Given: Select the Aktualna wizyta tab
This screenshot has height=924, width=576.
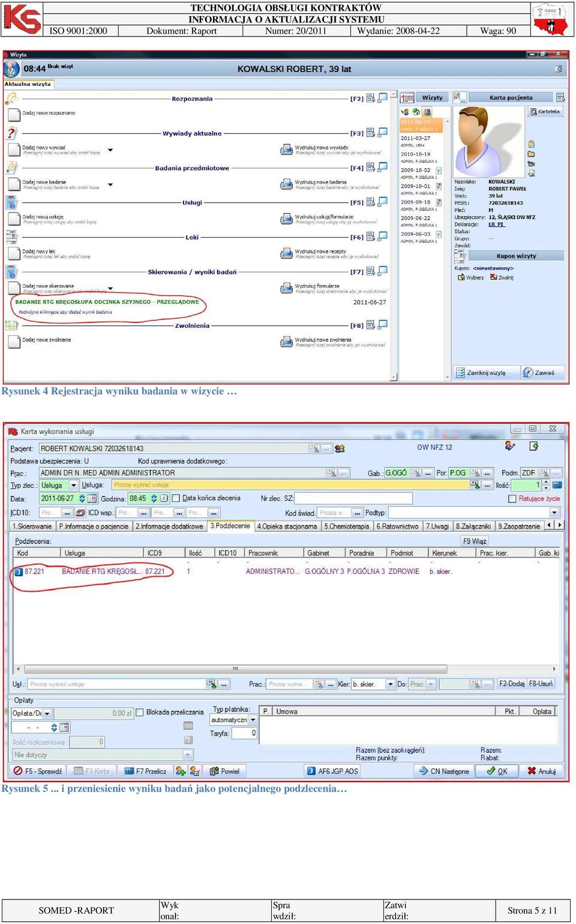Looking at the screenshot, I should point(28,84).
